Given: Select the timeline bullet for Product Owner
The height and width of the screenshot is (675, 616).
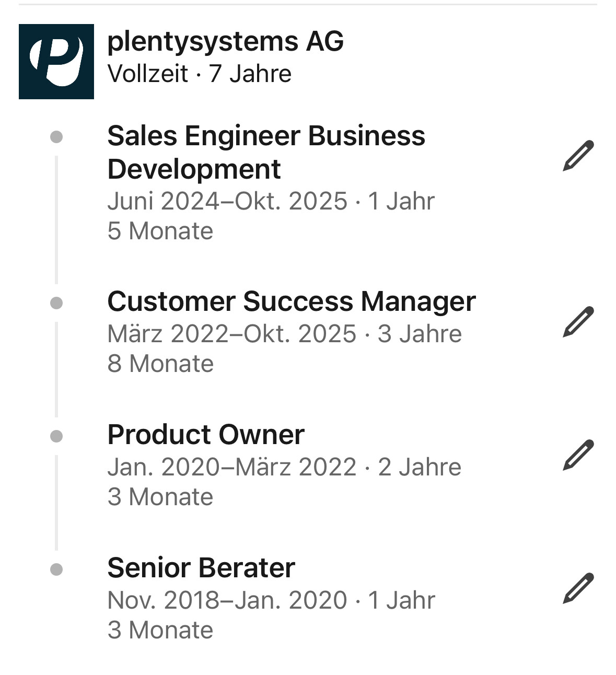Looking at the screenshot, I should point(56,436).
